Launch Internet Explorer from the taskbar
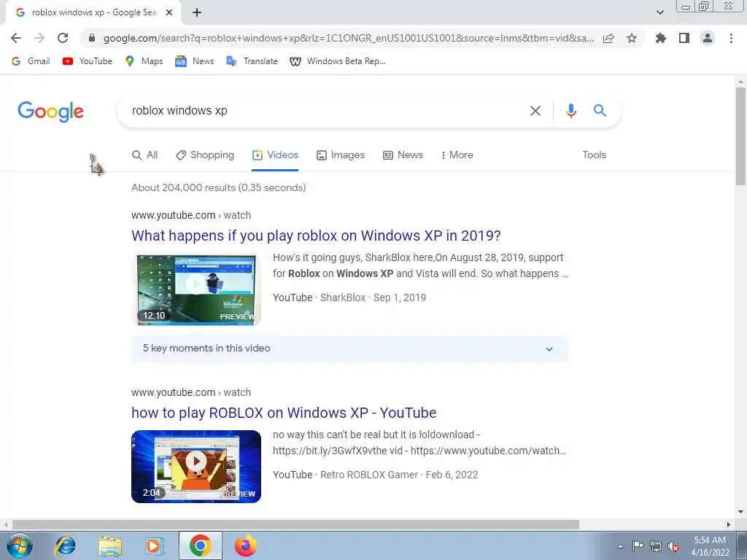This screenshot has height=560, width=747. (65, 545)
